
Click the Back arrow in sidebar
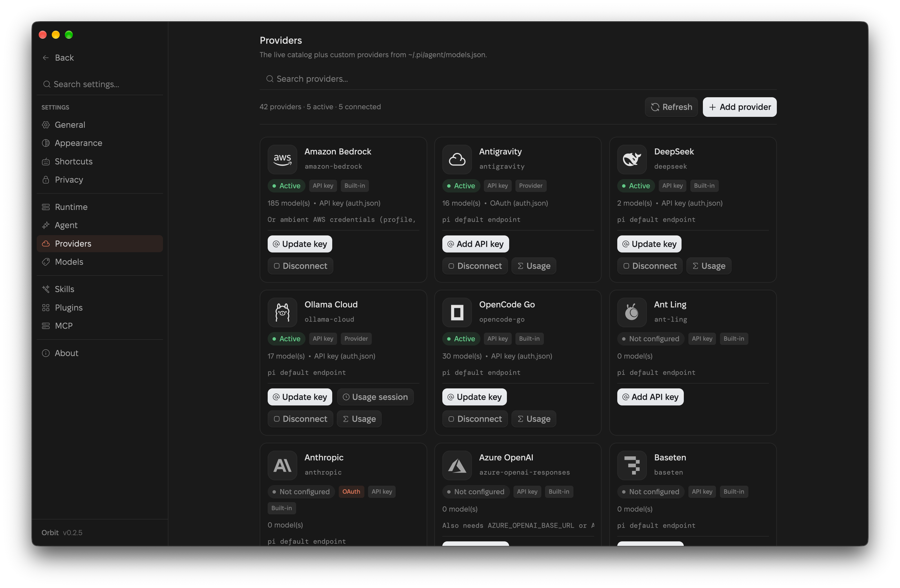[x=46, y=57]
